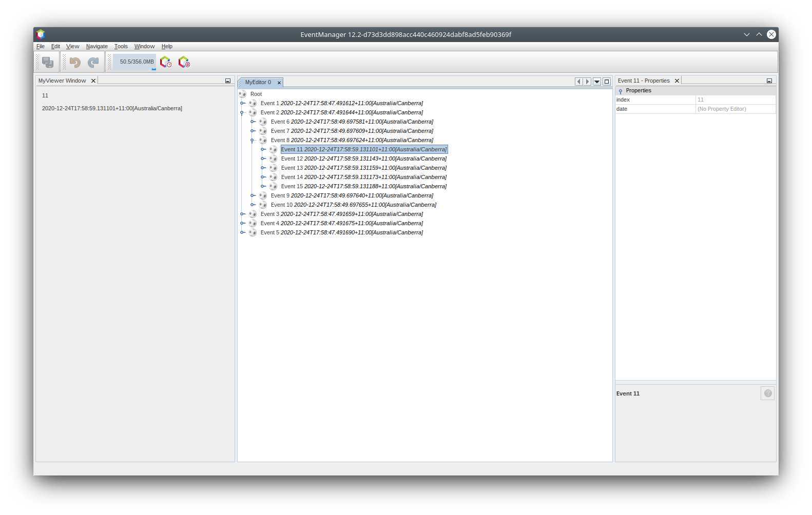Viewport: 812px width, 515px height.
Task: Collapse the Event 8 tree node
Action: click(x=253, y=140)
